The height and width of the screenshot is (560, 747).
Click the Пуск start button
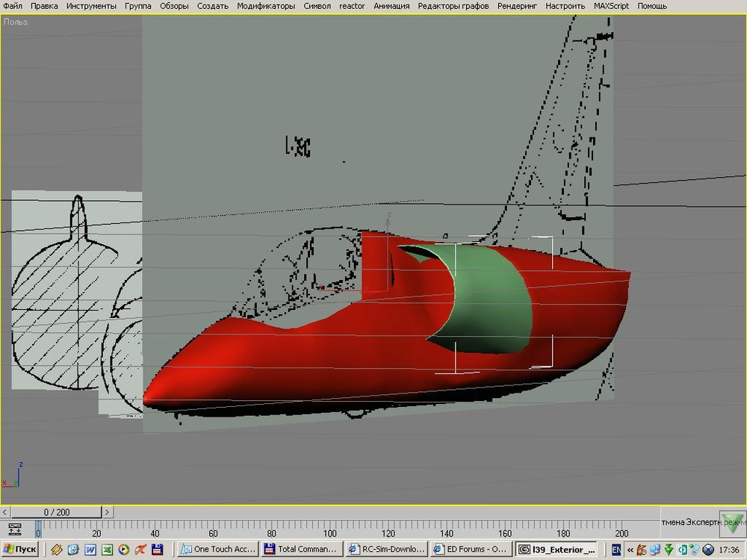tap(21, 550)
